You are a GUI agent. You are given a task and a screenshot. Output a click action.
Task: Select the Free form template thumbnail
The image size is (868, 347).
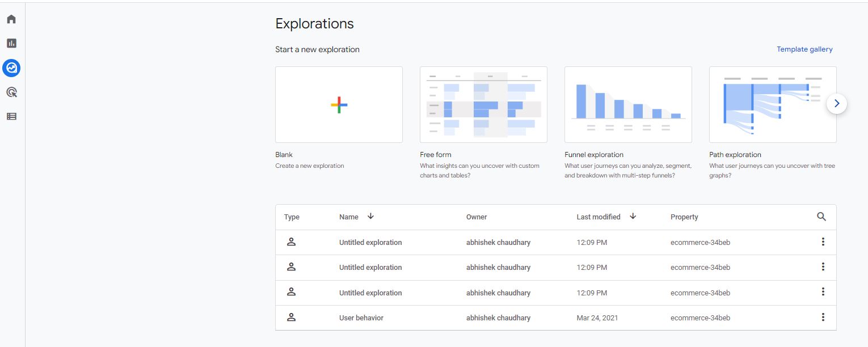(483, 104)
